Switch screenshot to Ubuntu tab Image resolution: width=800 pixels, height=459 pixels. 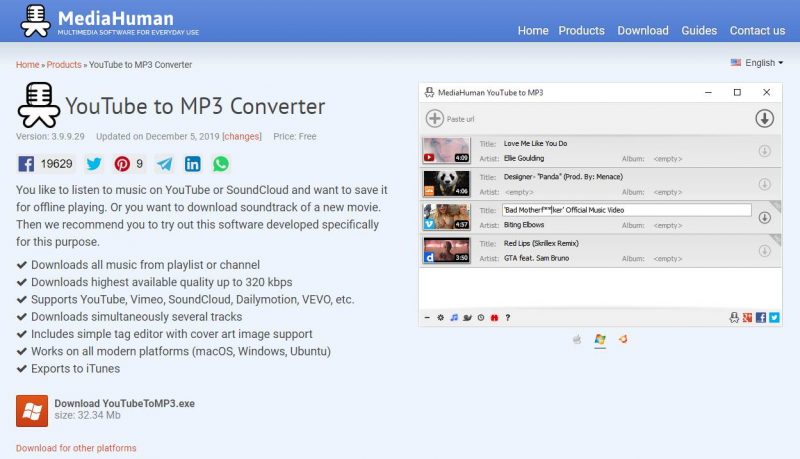click(623, 339)
